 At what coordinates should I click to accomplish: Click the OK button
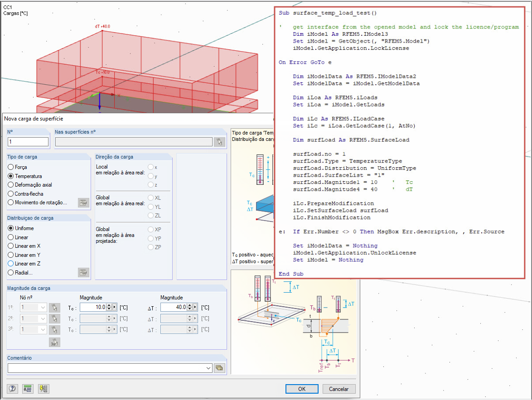pyautogui.click(x=302, y=389)
